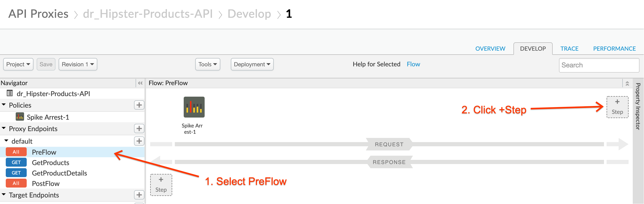Click the request +Step button

click(x=617, y=107)
